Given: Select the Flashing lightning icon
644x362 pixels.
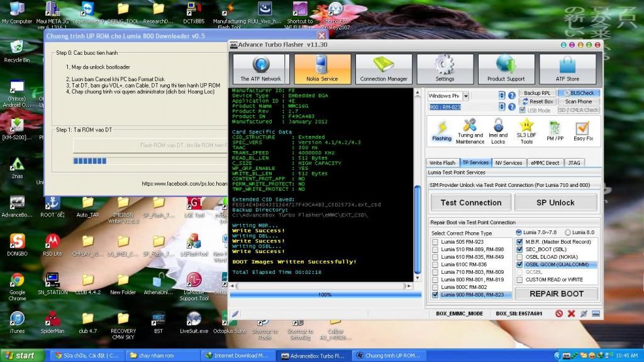Looking at the screenshot, I should 441,131.
